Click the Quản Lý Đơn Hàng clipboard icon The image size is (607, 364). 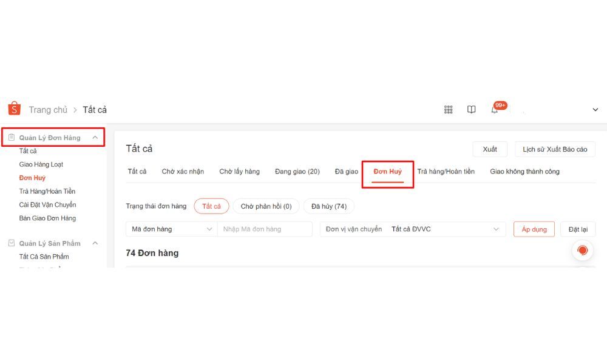point(12,137)
